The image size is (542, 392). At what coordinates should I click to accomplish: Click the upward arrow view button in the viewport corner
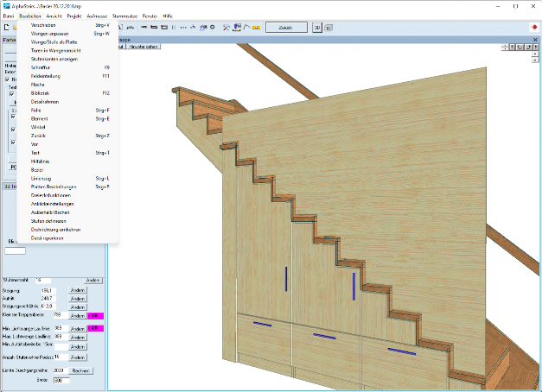pyautogui.click(x=513, y=47)
